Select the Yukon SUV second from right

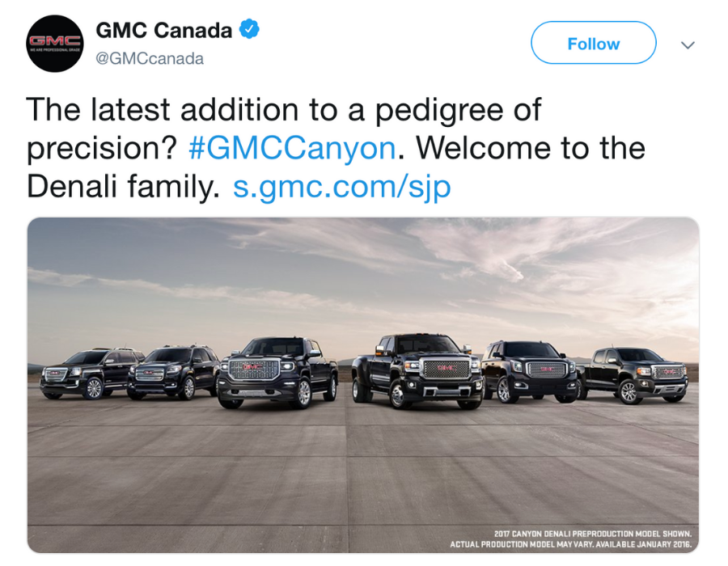tap(529, 372)
